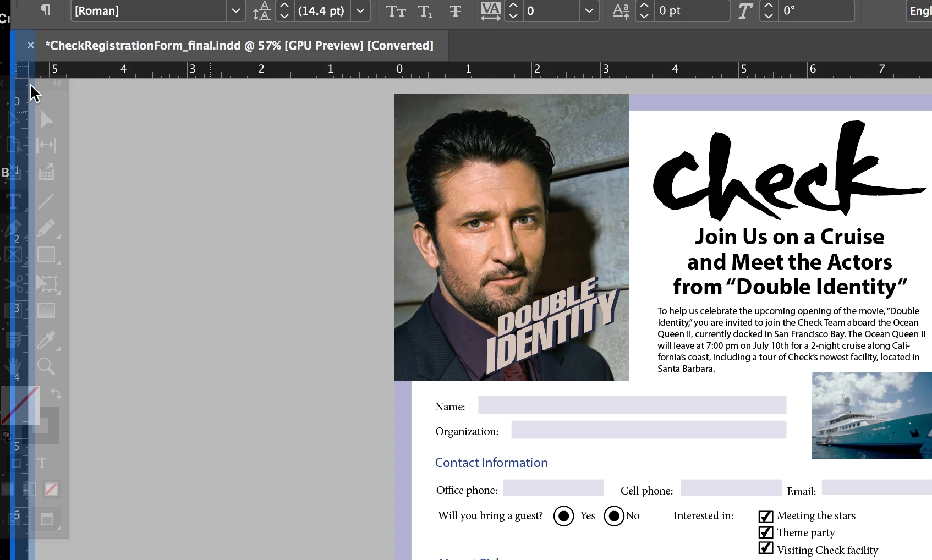Click the Small Caps formatting icon

coord(396,11)
